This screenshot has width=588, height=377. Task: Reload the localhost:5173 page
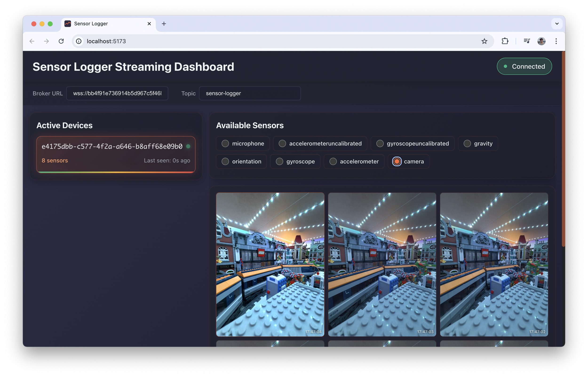coord(61,41)
